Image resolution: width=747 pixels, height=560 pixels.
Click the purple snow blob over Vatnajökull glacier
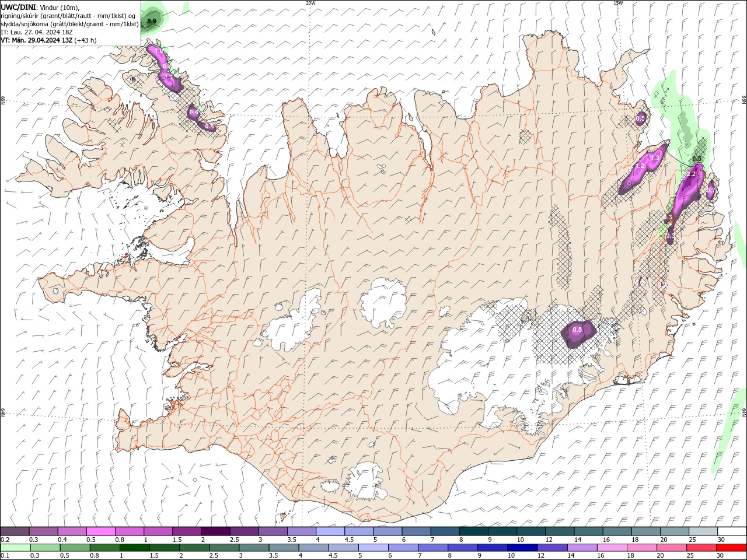(578, 334)
